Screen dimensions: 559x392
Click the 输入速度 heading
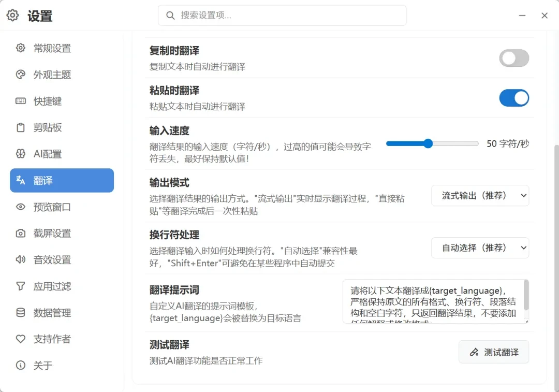click(169, 130)
